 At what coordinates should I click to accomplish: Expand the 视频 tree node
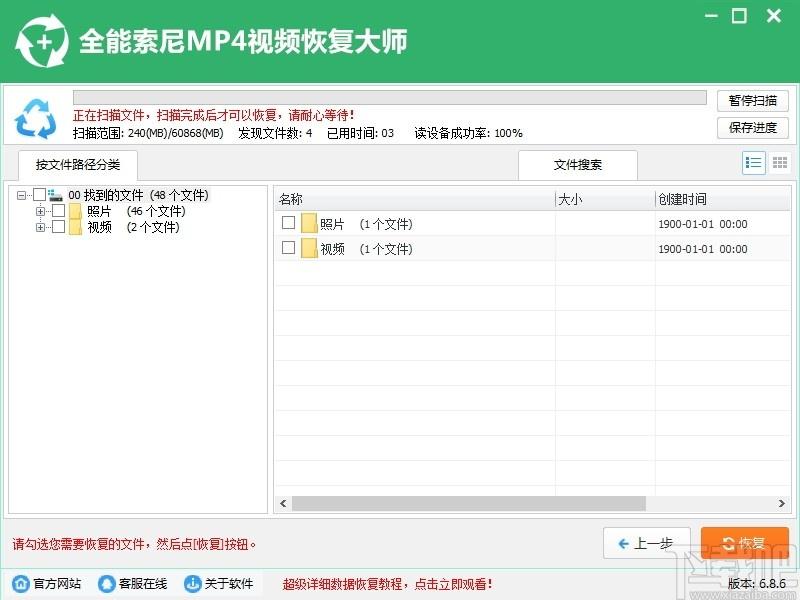click(x=40, y=227)
